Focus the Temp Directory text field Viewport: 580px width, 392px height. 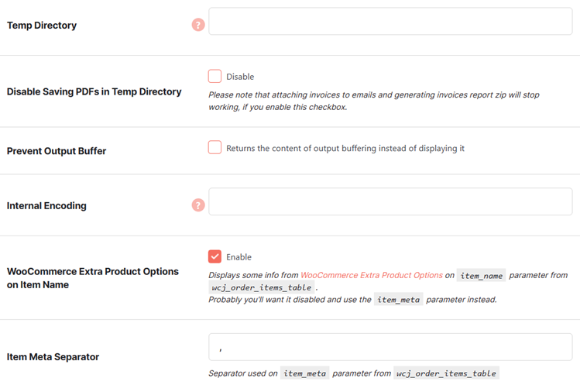coord(390,22)
